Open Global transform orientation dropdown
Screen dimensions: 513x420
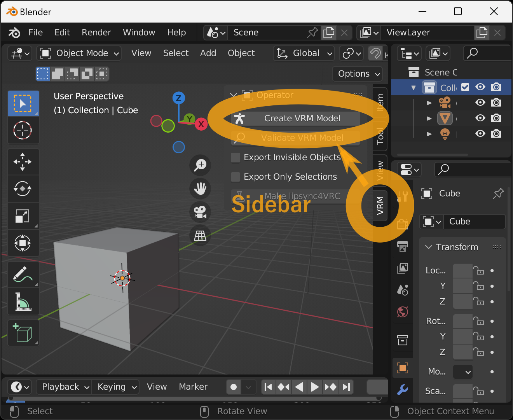click(304, 53)
